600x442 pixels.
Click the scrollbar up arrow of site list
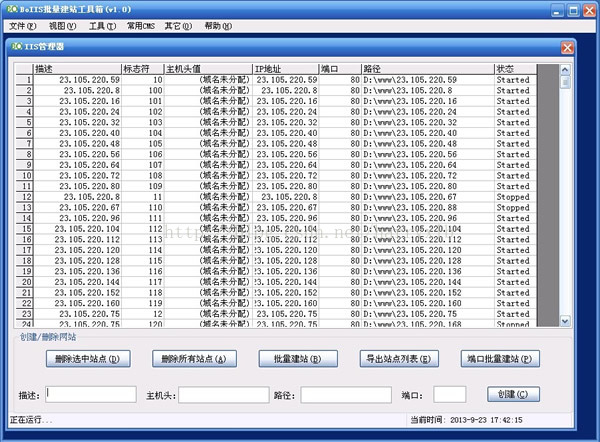click(x=565, y=70)
